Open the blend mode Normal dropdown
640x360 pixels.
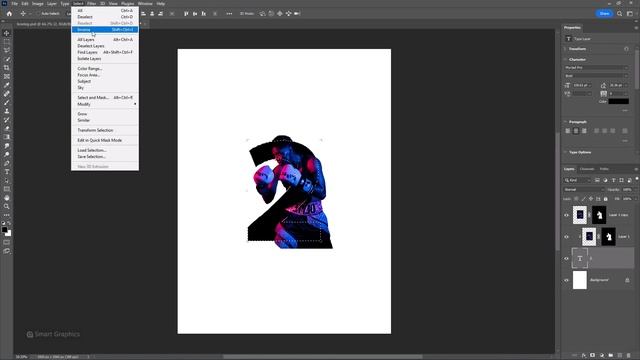tap(584, 189)
